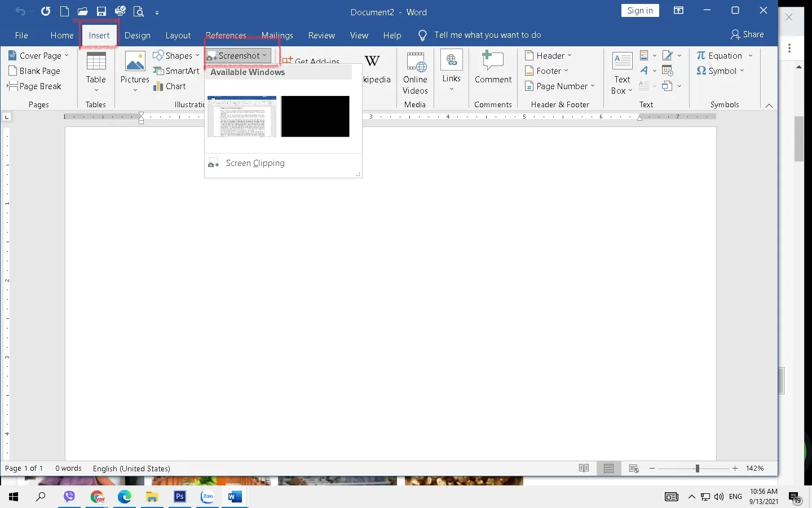Click the Quick Print icon
The image size is (812, 508).
pyautogui.click(x=120, y=11)
